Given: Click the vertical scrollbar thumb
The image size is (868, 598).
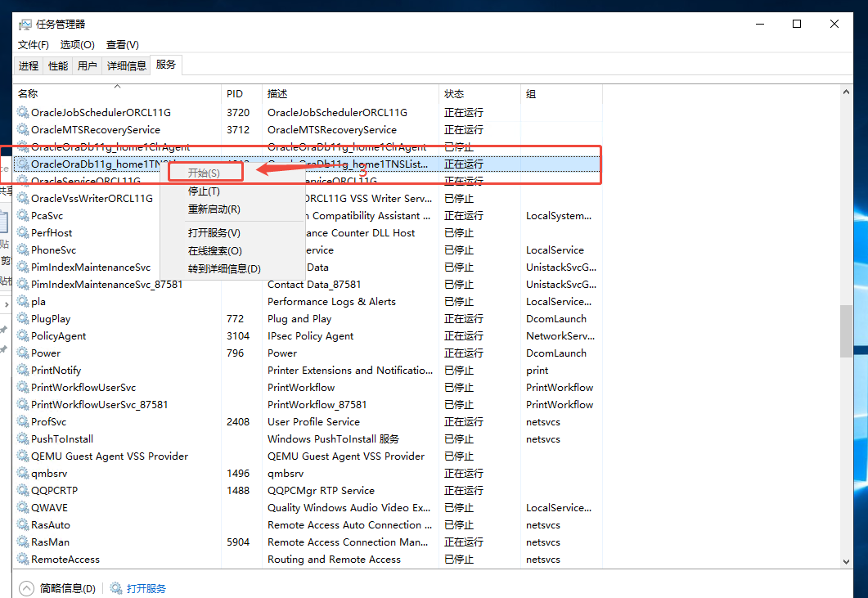Looking at the screenshot, I should point(846,331).
